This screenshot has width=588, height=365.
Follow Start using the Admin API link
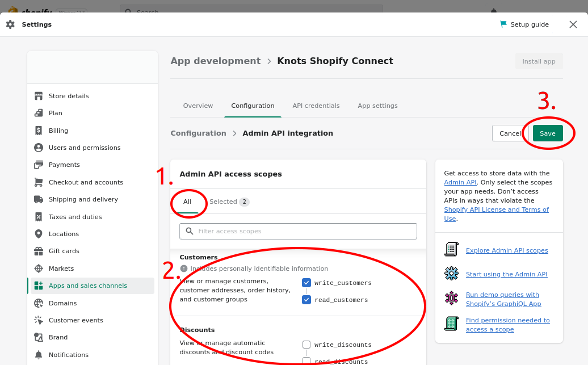[507, 274]
